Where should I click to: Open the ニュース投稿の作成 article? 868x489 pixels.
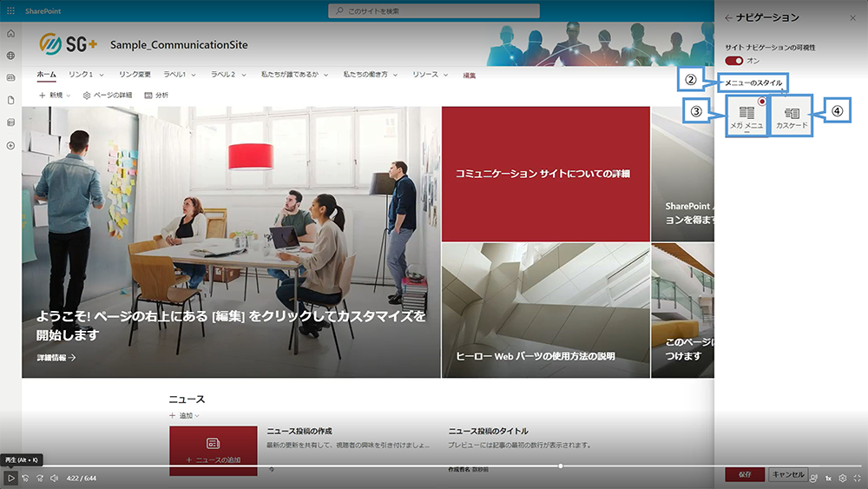(x=299, y=431)
